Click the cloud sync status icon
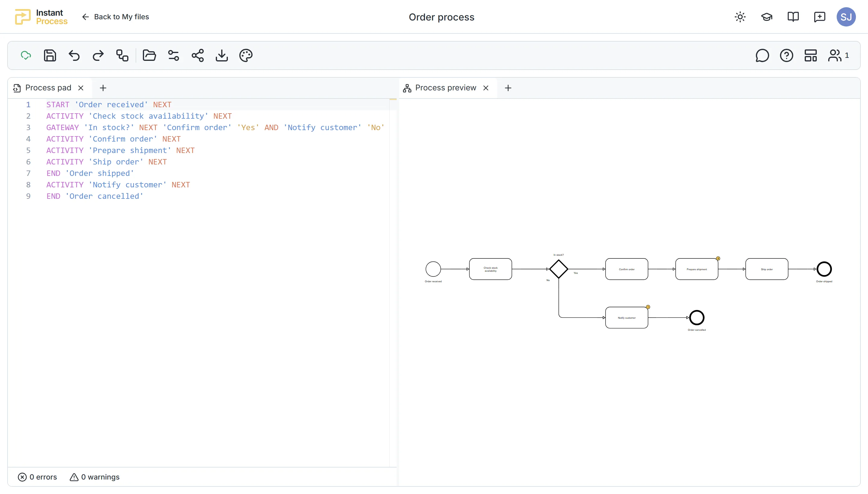 tap(26, 55)
